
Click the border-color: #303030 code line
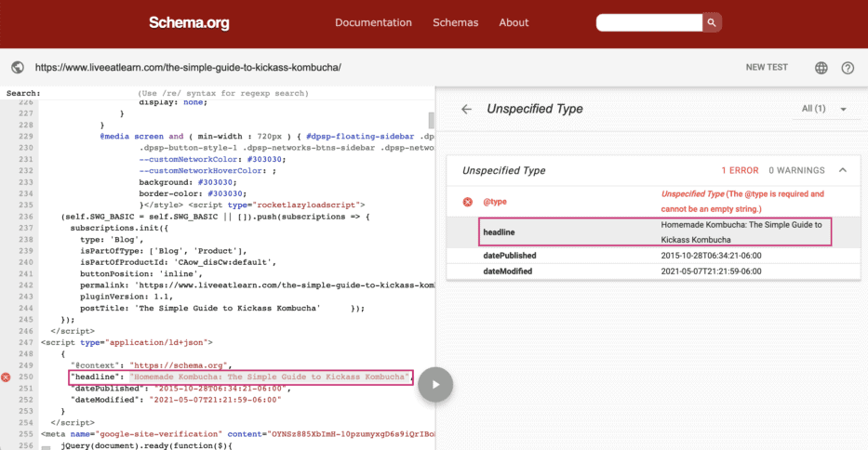click(193, 193)
